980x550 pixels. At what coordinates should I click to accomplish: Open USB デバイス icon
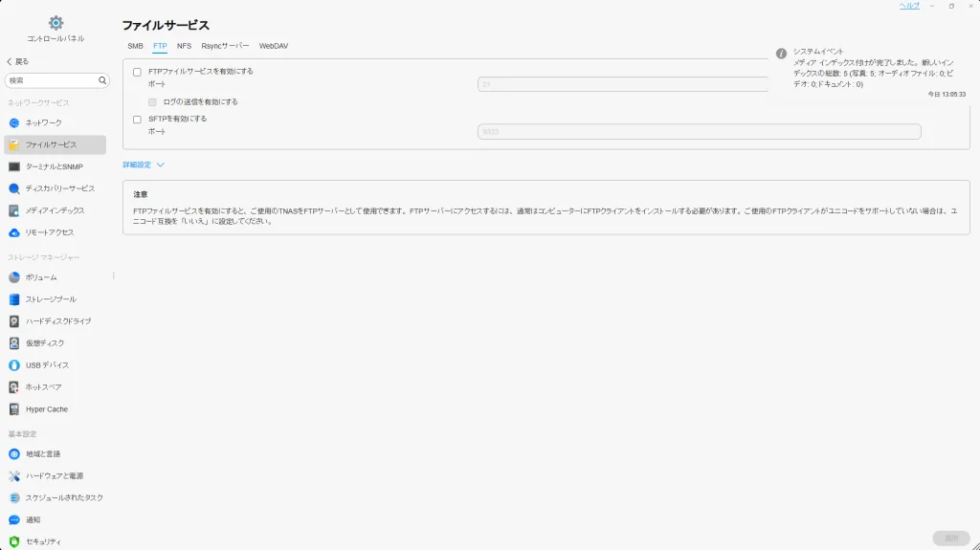(13, 365)
